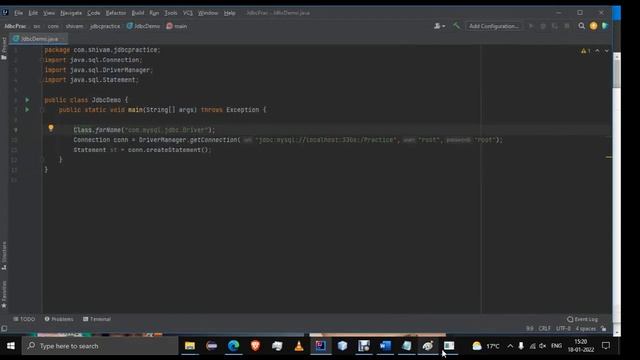Open Brave browser from taskbar
Image resolution: width=640 pixels, height=360 pixels.
256,346
